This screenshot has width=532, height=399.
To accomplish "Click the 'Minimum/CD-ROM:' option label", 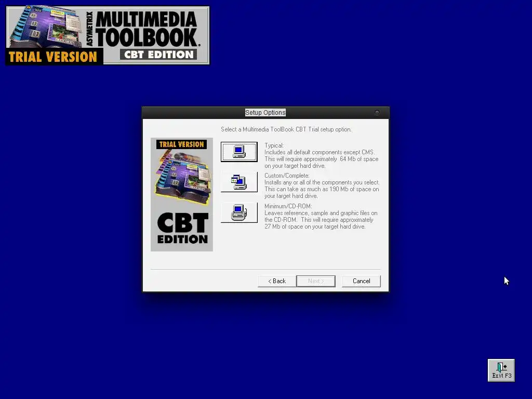I will click(x=288, y=206).
